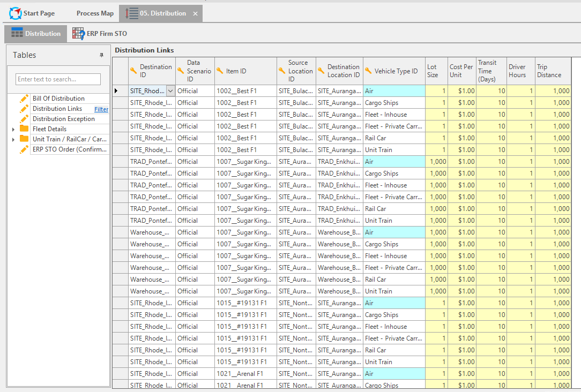
Task: Click the Vehicle Type ID column header
Action: pos(394,71)
